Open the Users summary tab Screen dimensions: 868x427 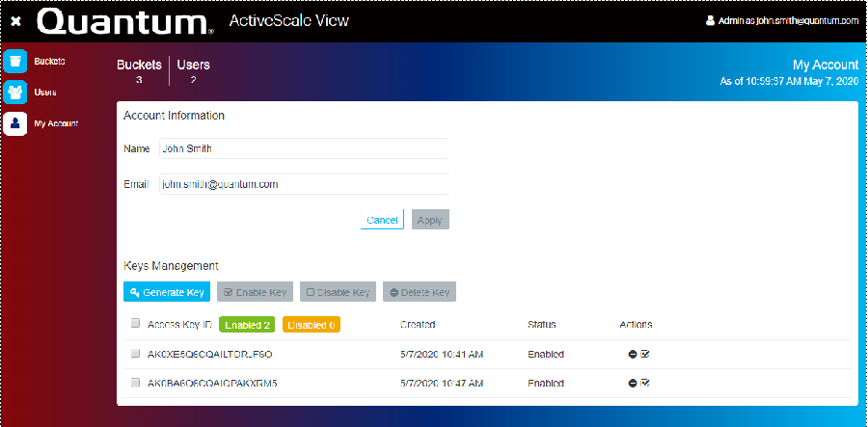[193, 71]
